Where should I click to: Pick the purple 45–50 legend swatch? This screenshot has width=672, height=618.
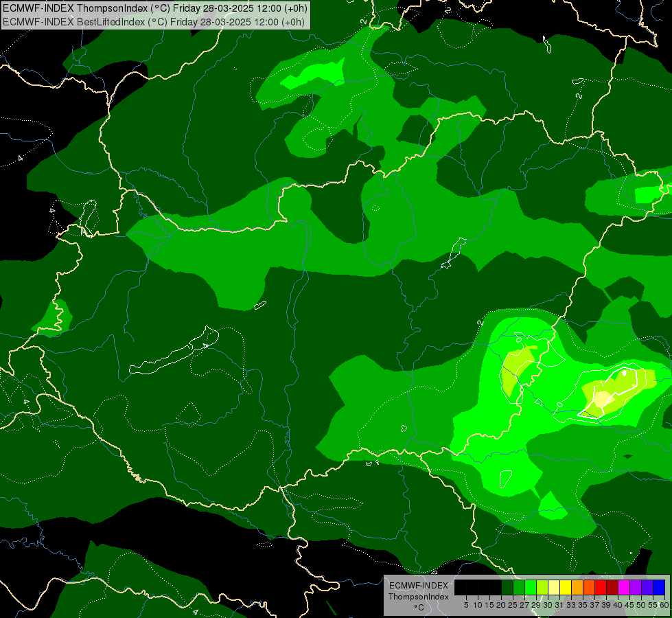tap(636, 587)
